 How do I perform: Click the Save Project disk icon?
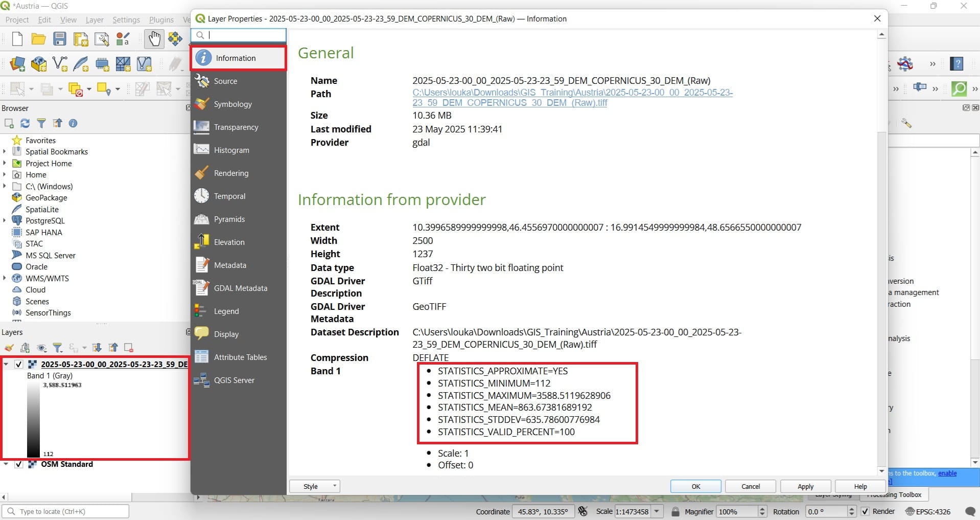(60, 39)
